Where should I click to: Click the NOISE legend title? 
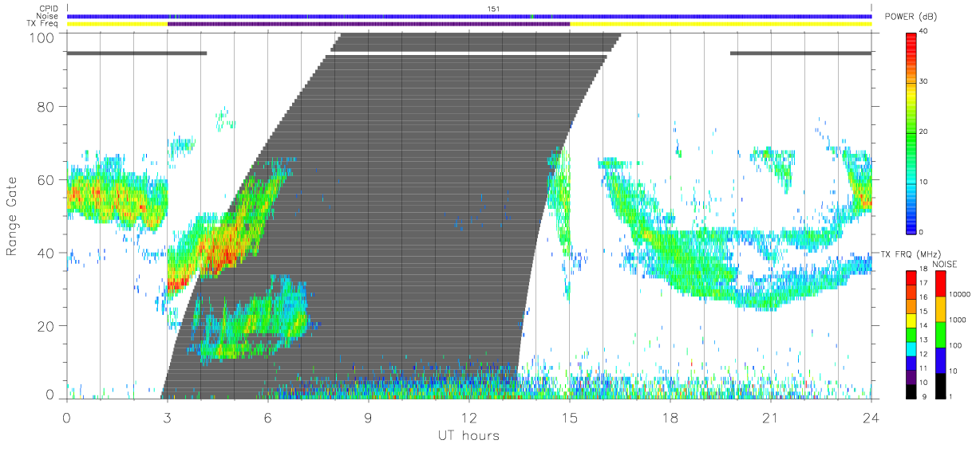point(946,264)
